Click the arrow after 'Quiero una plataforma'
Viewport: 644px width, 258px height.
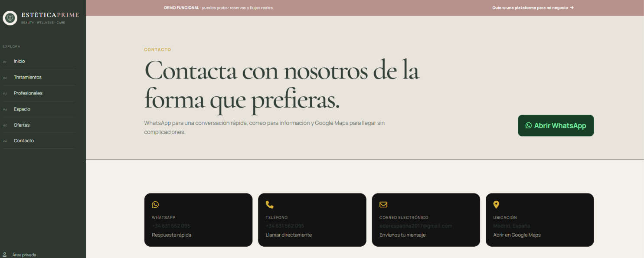[572, 8]
